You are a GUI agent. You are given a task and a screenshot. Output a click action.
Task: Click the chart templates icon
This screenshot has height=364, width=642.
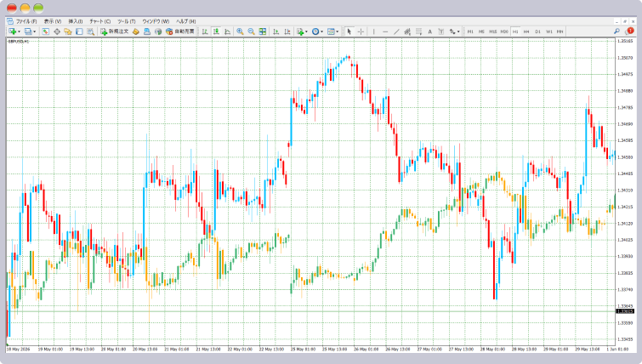(x=331, y=31)
